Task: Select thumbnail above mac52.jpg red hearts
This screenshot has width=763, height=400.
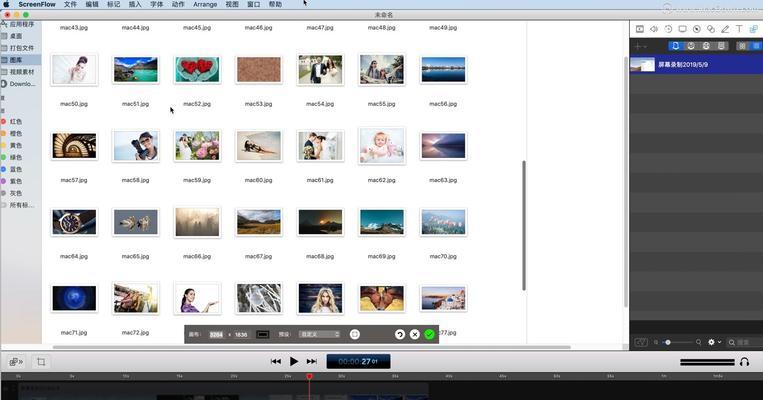Action: [x=197, y=70]
